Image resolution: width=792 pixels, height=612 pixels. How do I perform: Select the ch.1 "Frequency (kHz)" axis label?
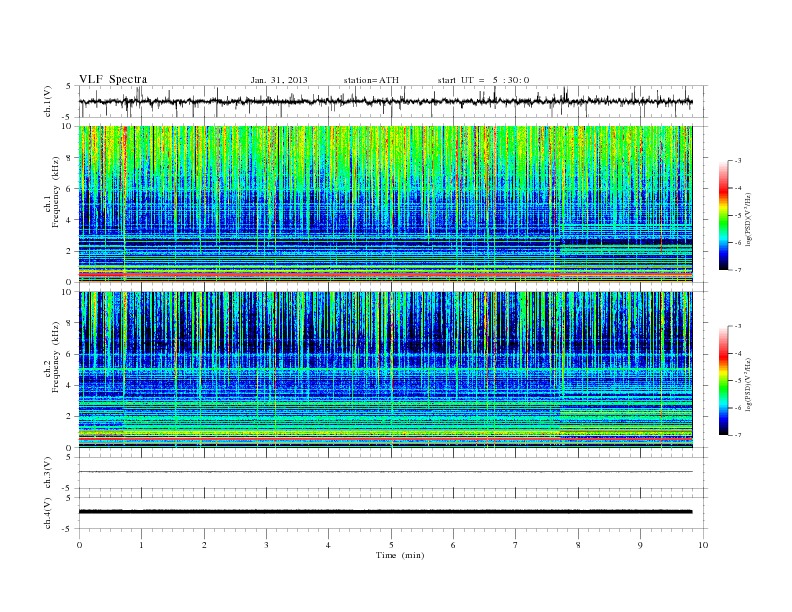(56, 192)
